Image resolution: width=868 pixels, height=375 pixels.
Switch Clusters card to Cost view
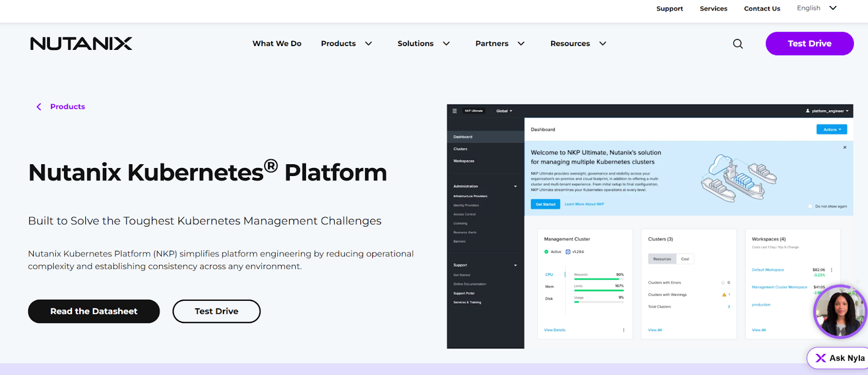(685, 259)
